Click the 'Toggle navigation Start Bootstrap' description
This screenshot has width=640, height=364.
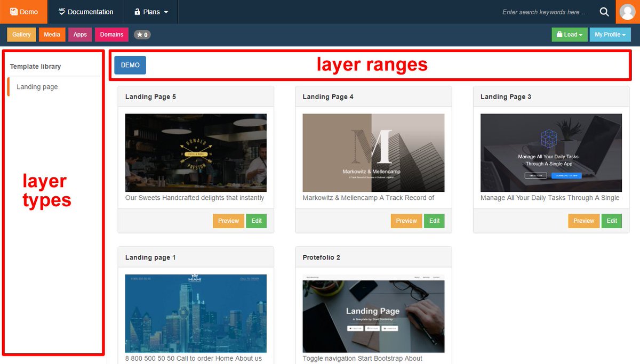pos(363,359)
